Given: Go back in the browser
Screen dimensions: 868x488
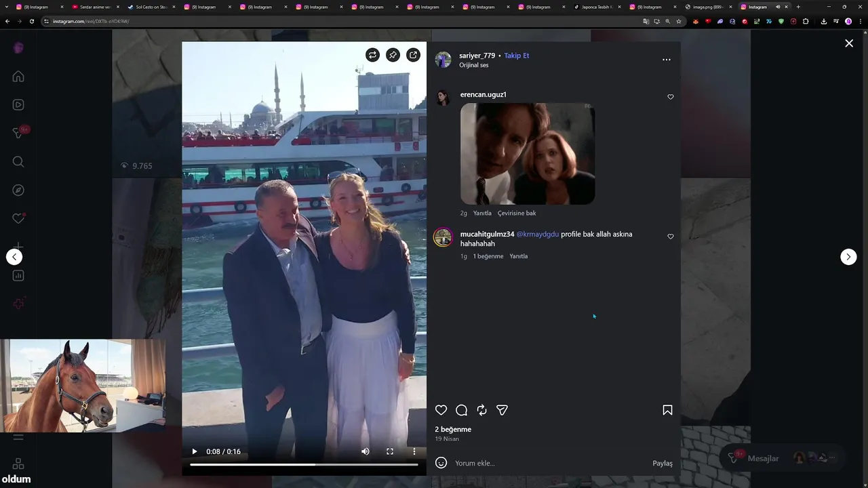Looking at the screenshot, I should pyautogui.click(x=7, y=21).
